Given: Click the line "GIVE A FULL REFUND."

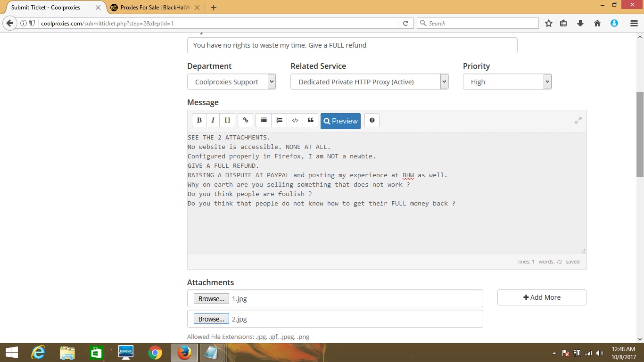Looking at the screenshot, I should click(x=223, y=165).
